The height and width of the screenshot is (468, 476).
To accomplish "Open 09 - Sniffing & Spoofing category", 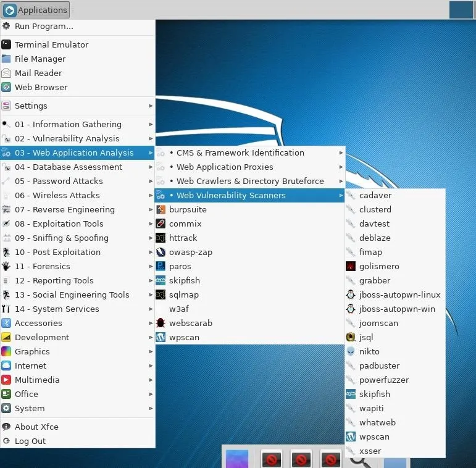I will 78,238.
